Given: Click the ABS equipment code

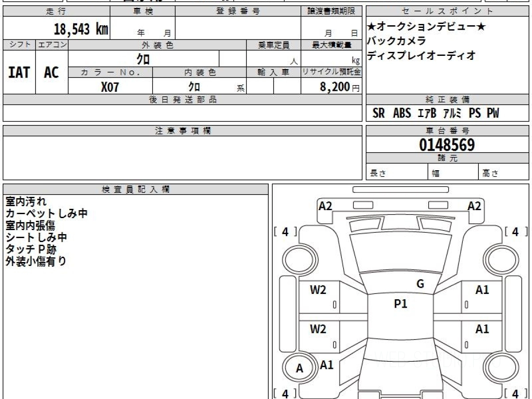Looking at the screenshot, I should (x=402, y=113).
